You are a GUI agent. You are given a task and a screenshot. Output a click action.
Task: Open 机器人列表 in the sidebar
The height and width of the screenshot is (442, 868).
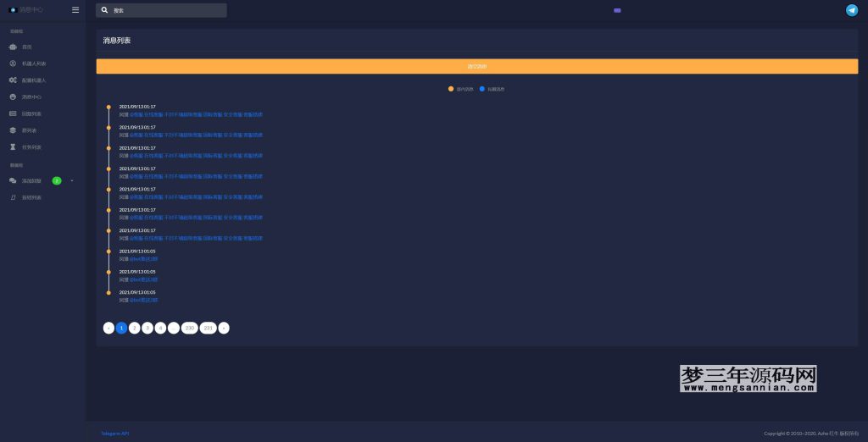click(34, 64)
